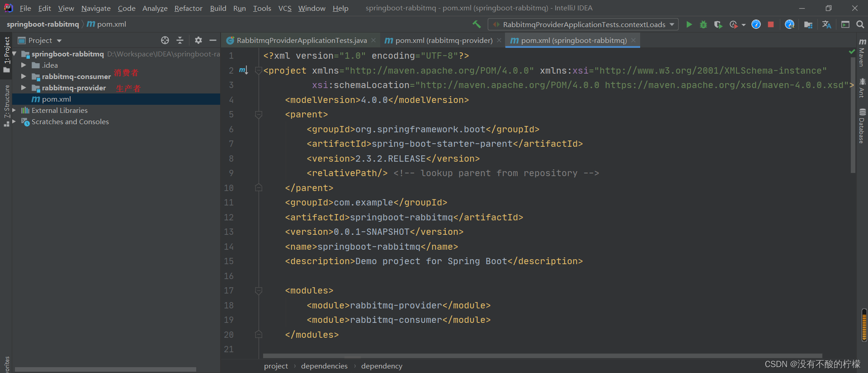Select External Libraries in the tree
This screenshot has width=868, height=373.
pyautogui.click(x=59, y=110)
